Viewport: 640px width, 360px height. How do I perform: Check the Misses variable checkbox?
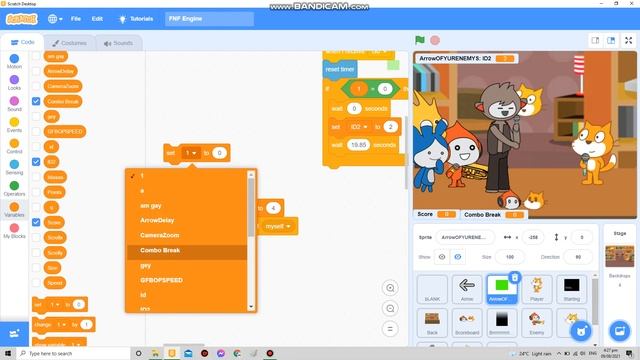[x=36, y=177]
